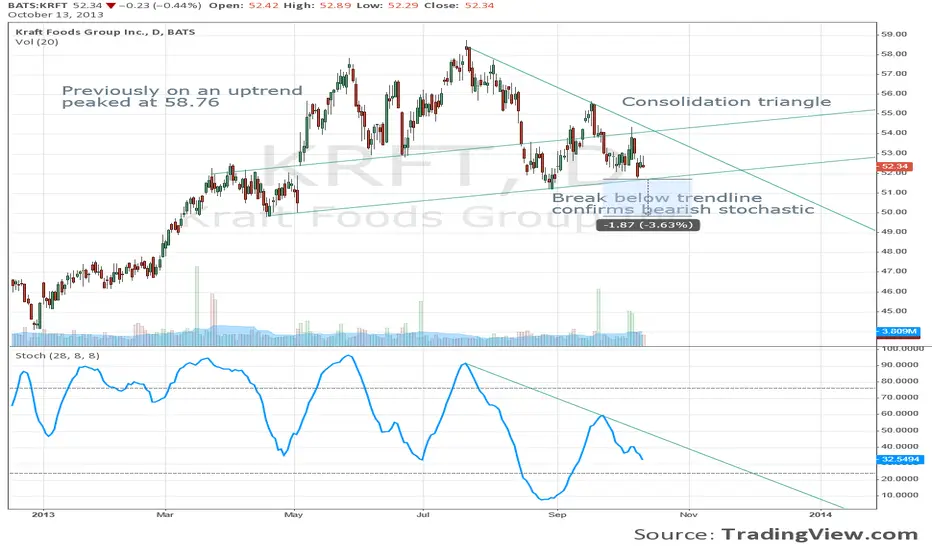Click the 54.00 price axis label
Image resolution: width=932 pixels, height=550 pixels.
coord(894,133)
